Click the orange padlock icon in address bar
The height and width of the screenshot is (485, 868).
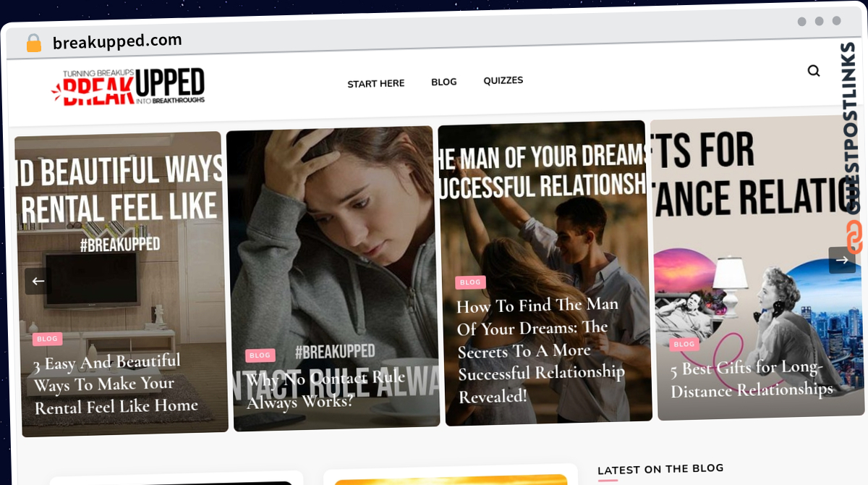(x=33, y=43)
